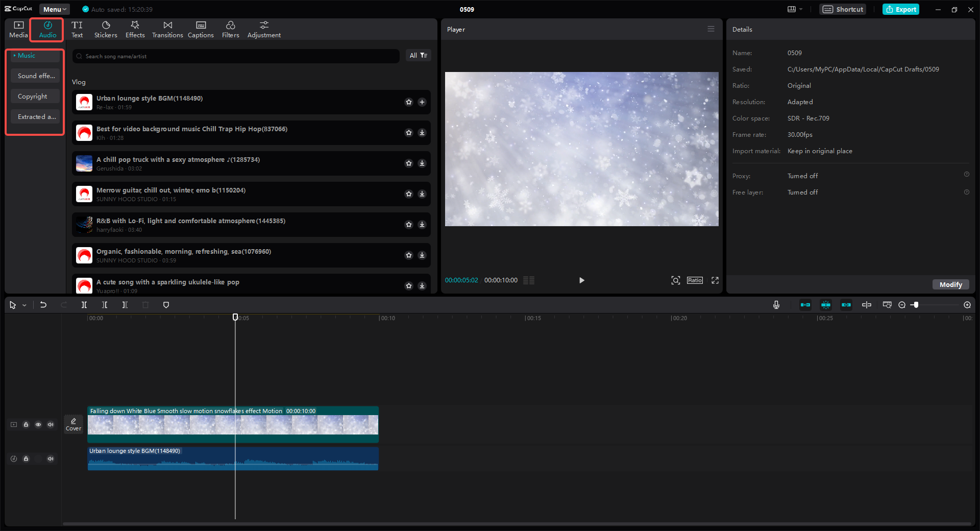Click the Modify button in the Details panel

point(950,284)
